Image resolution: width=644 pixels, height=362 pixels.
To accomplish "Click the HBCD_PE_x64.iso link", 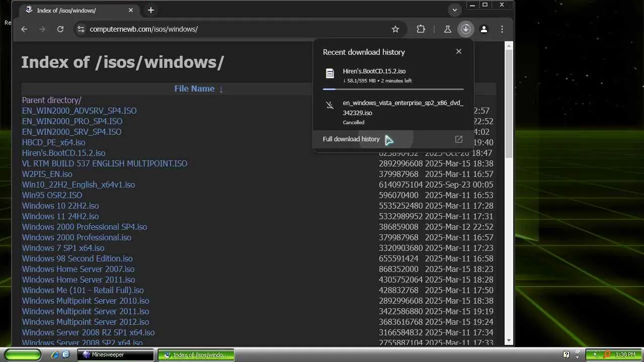I will tap(53, 142).
